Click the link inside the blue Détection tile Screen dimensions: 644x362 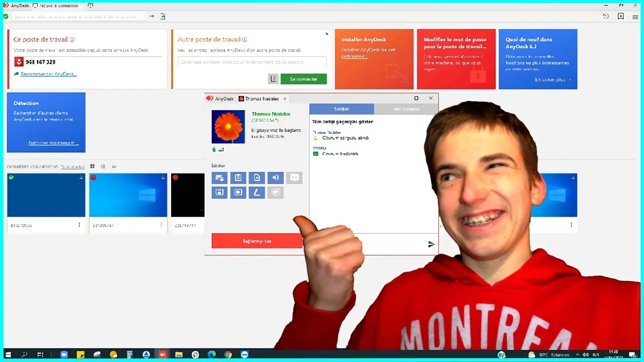click(54, 143)
